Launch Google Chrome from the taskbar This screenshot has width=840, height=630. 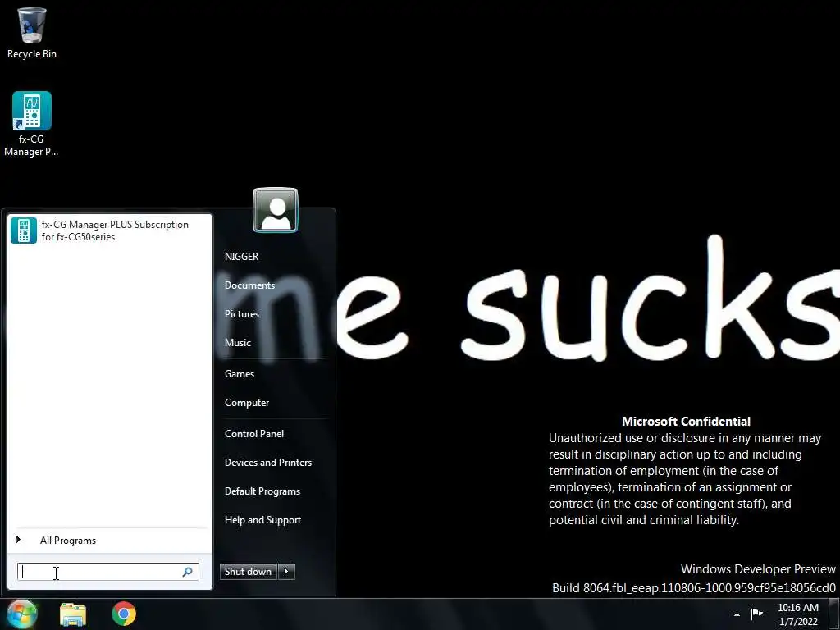coord(124,614)
